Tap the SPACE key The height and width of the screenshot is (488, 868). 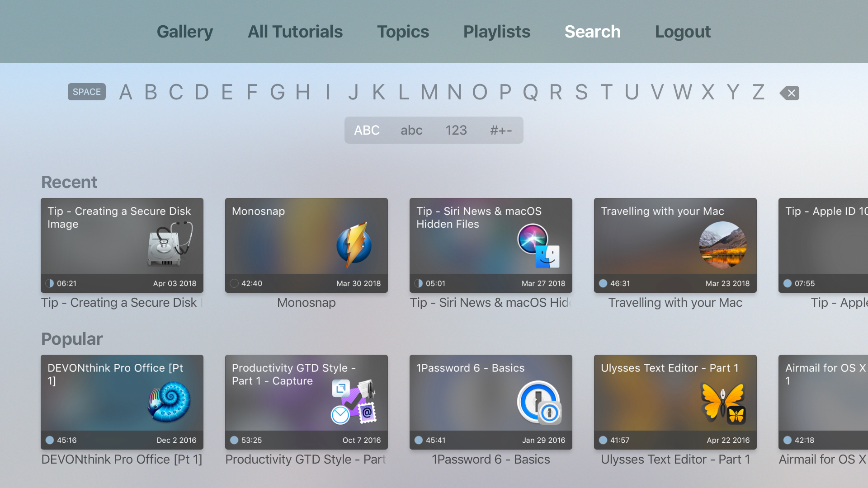click(x=87, y=92)
